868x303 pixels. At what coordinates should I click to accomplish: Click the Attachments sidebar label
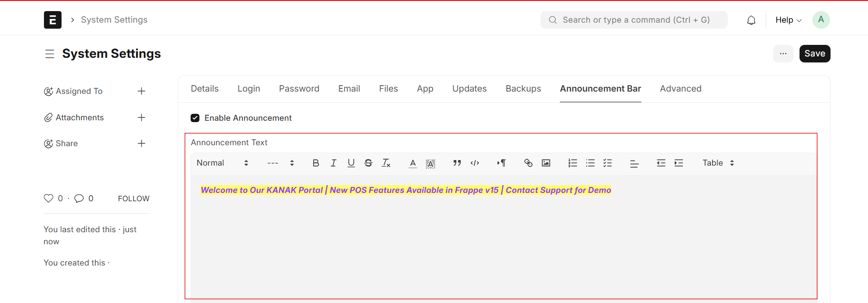[x=80, y=117]
